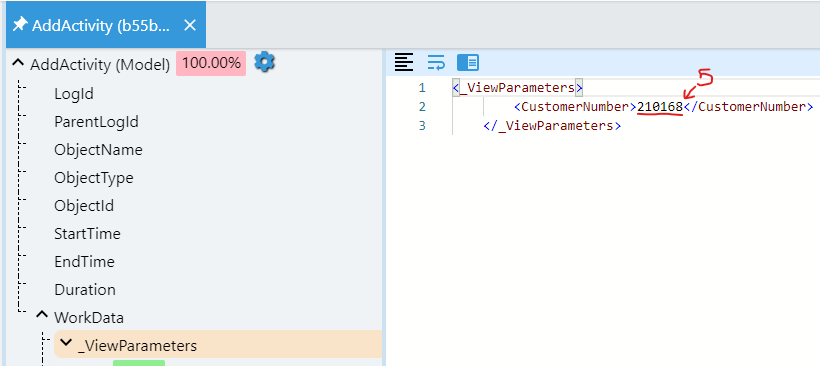Toggle the side panel layout icon
Viewport: 820px width, 366px height.
pyautogui.click(x=468, y=63)
